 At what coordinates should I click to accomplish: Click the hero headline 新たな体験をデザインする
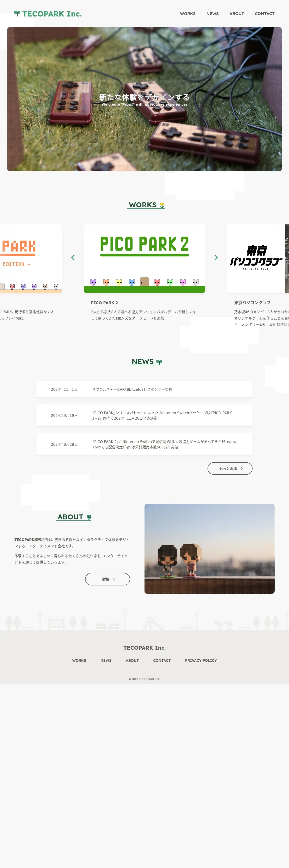click(144, 97)
